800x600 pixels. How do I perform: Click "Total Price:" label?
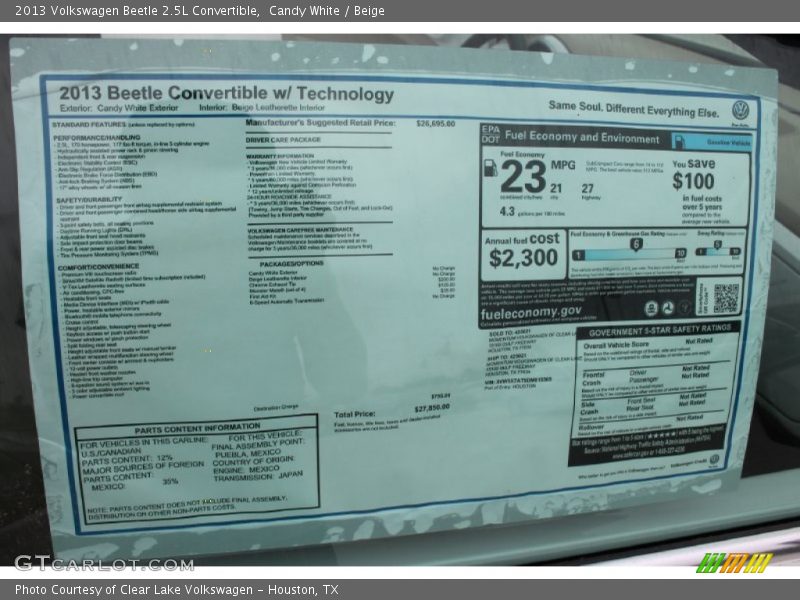point(355,414)
